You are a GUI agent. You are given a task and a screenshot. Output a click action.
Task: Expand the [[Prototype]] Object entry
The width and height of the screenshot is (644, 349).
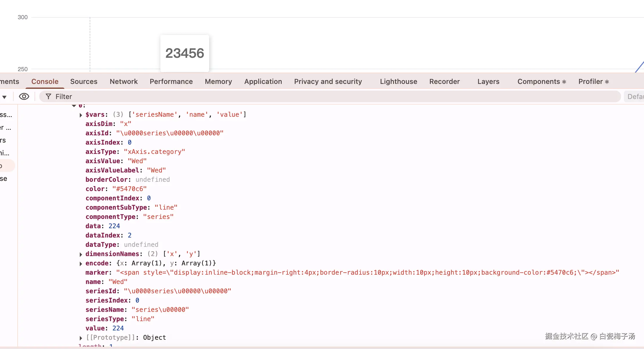[x=81, y=338]
